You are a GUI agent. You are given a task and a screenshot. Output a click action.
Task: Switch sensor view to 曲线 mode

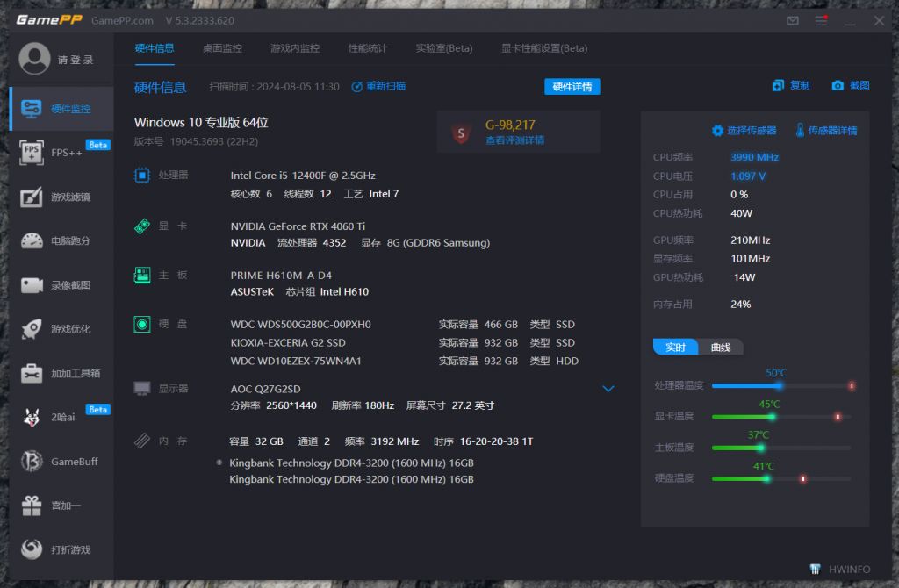click(x=720, y=347)
